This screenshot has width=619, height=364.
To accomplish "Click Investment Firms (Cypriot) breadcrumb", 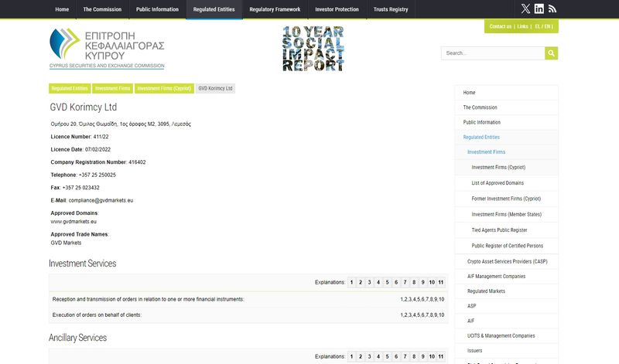I will click(x=164, y=88).
